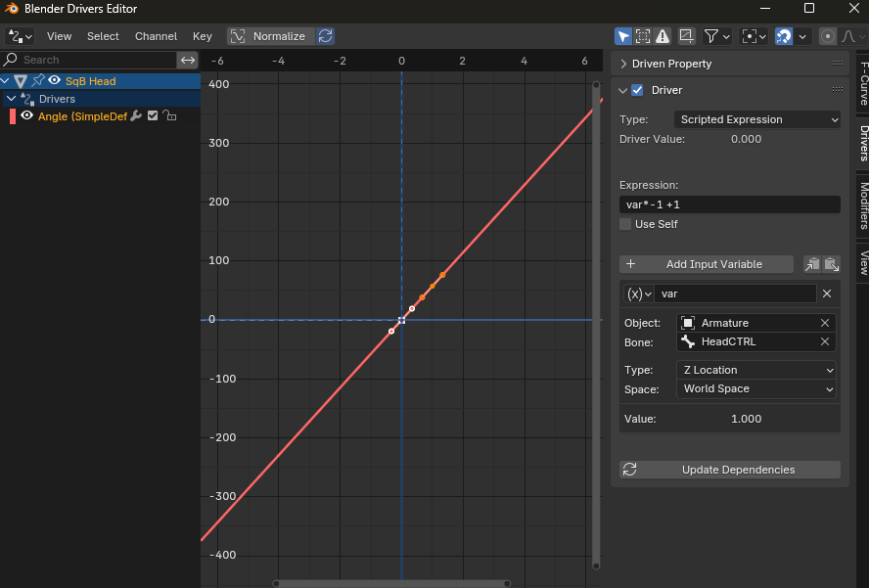Click the pin icon on SqB Head
This screenshot has height=588, width=869.
point(38,81)
